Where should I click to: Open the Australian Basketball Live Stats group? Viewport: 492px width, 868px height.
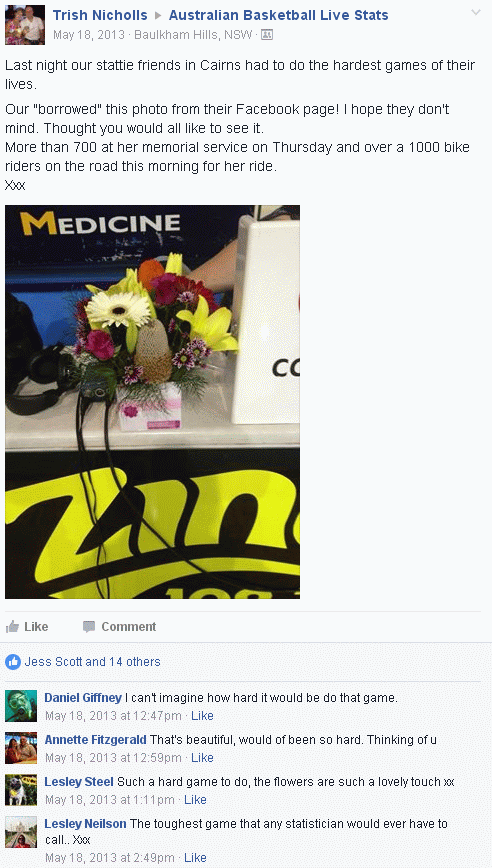278,15
